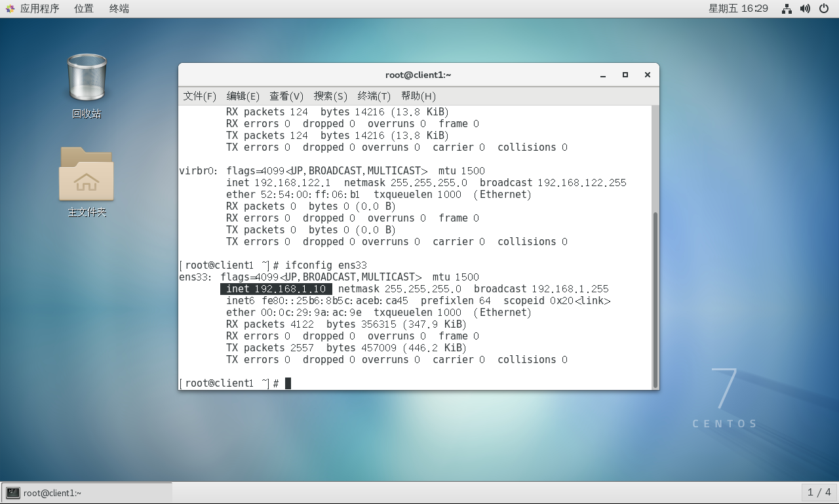Click text broadcast 192.168.1.255
The image size is (839, 504).
point(541,289)
